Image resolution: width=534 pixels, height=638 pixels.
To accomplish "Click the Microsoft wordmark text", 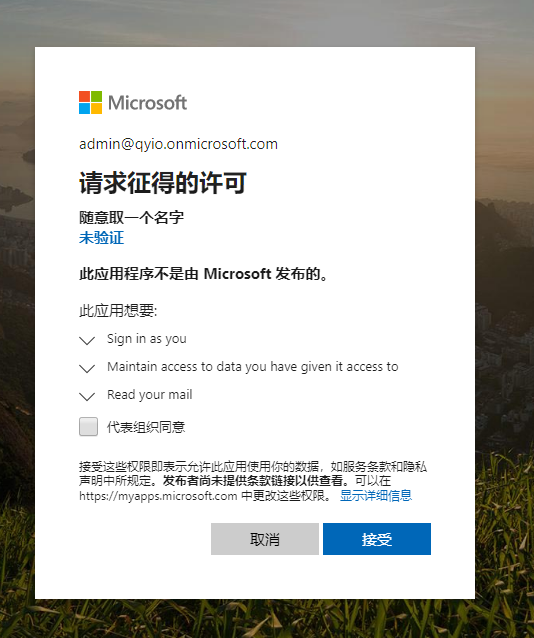I will (x=147, y=103).
